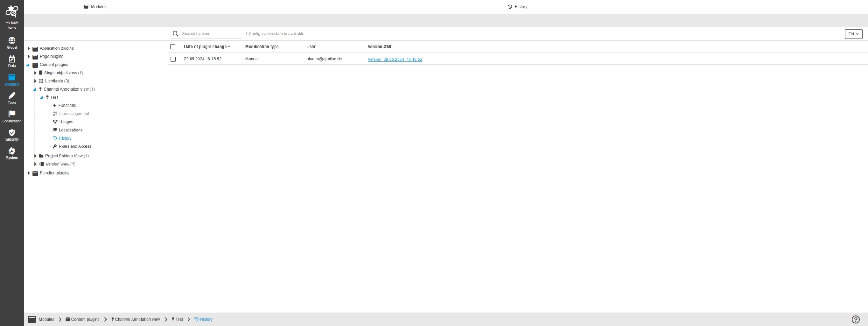Image resolution: width=868 pixels, height=326 pixels.
Task: Click the Localizations flag icon in tree
Action: tap(55, 130)
